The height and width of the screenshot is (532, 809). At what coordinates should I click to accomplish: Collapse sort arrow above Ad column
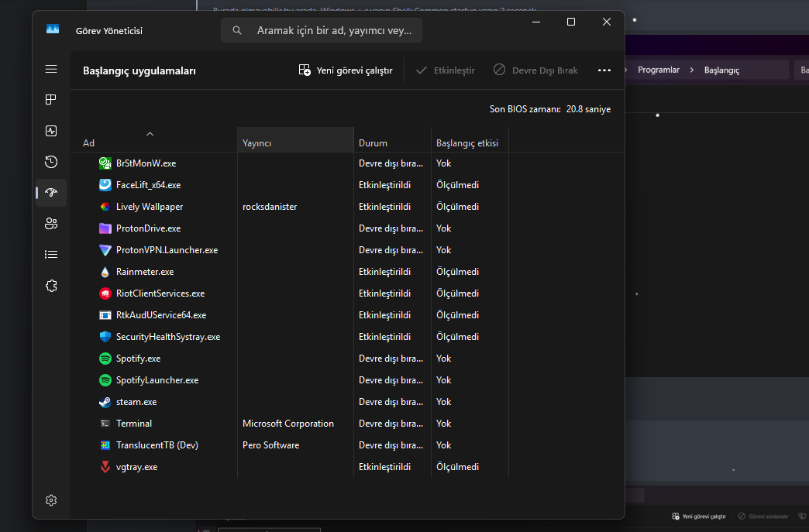tap(150, 133)
